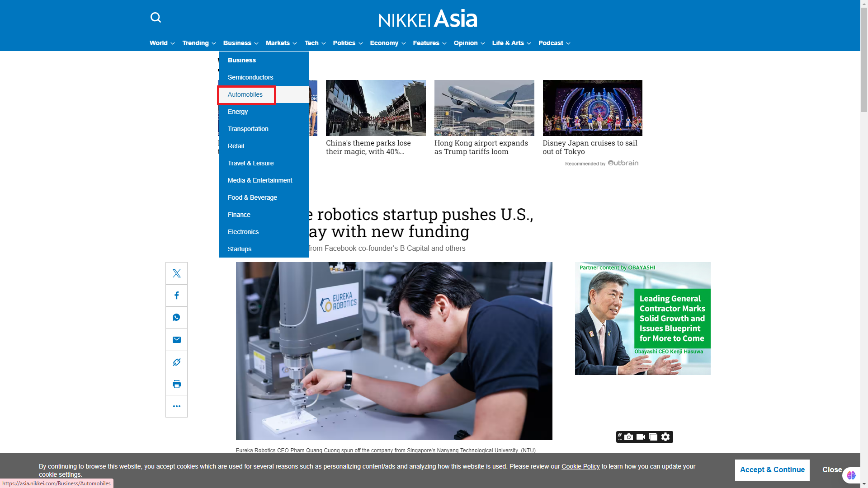The width and height of the screenshot is (868, 488).
Task: Click Accept & Continue cookie button
Action: (772, 470)
